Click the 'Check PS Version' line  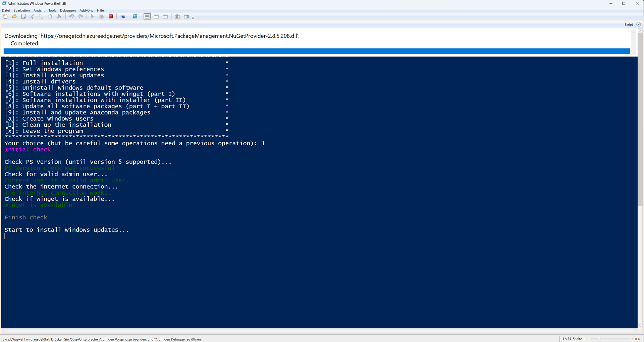click(x=88, y=162)
